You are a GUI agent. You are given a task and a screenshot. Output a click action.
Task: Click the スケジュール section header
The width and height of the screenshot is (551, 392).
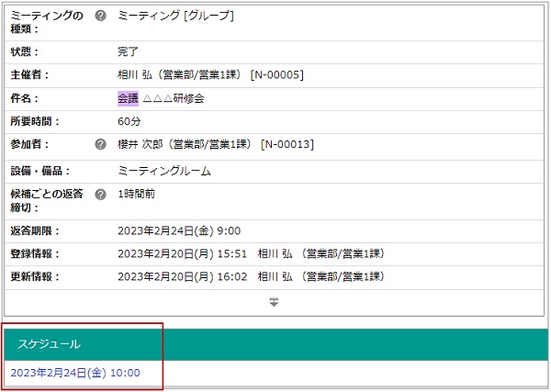275,344
